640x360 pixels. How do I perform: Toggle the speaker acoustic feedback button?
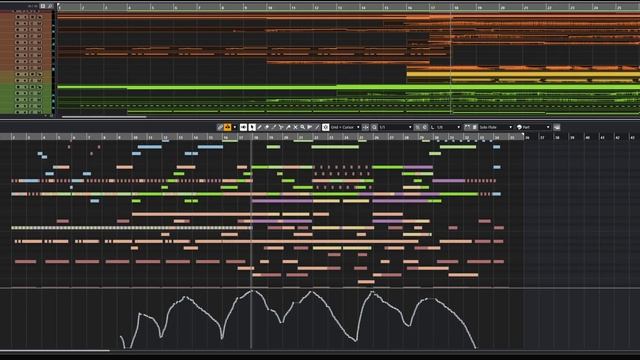[x=243, y=127]
